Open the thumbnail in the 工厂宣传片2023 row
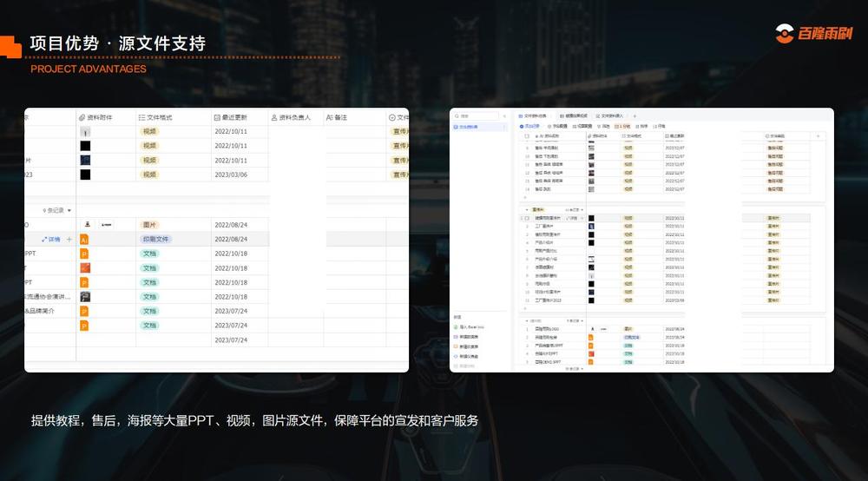 (591, 300)
